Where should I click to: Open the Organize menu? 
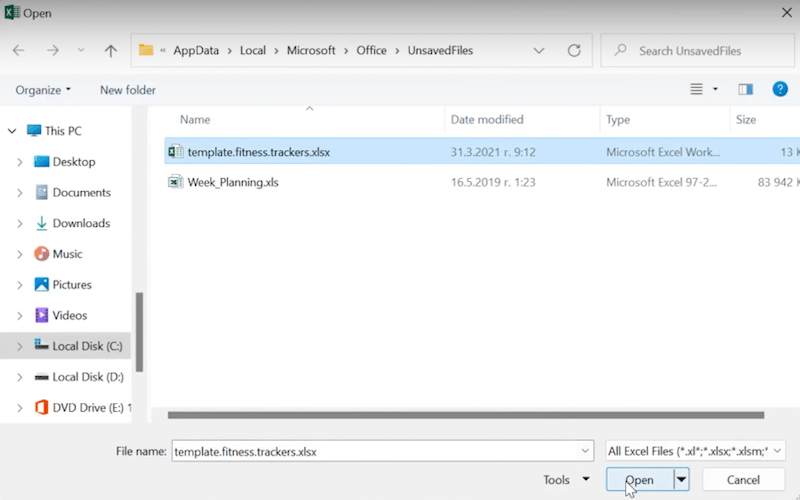(x=43, y=90)
